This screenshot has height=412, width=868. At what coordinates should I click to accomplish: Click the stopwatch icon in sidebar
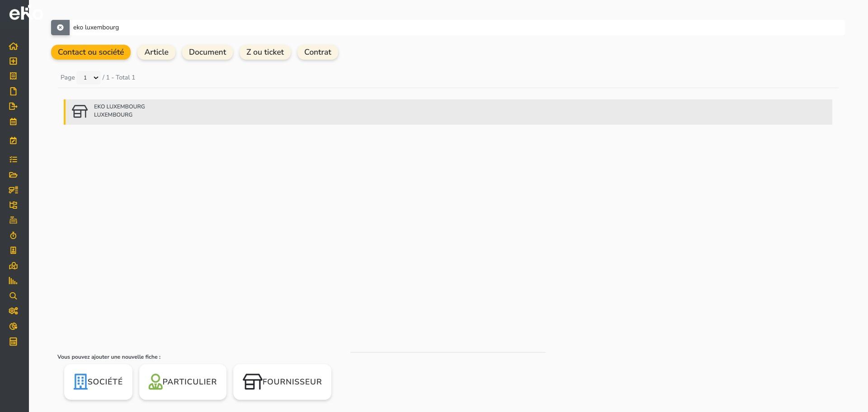click(13, 235)
